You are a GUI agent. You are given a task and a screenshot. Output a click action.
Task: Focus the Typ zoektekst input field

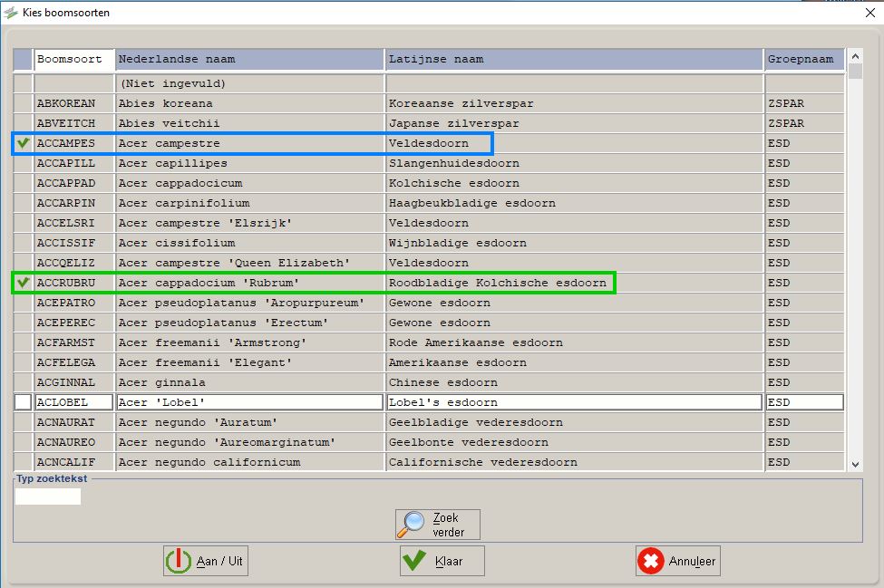[48, 496]
